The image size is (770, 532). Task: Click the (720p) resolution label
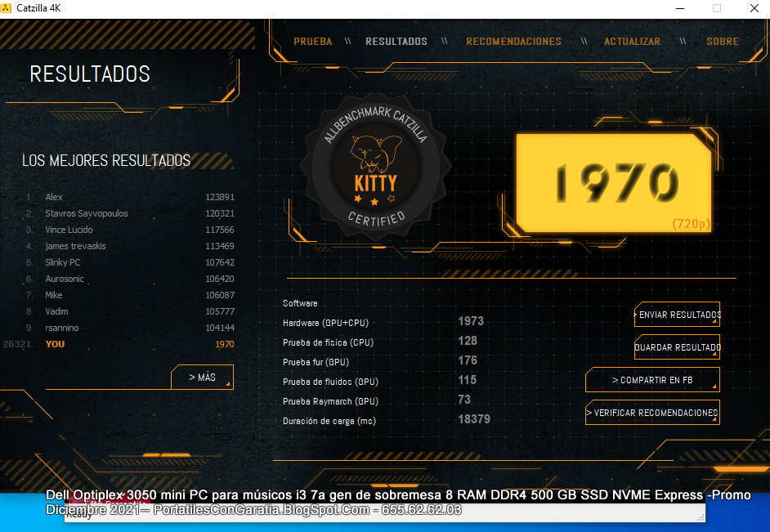click(x=692, y=224)
